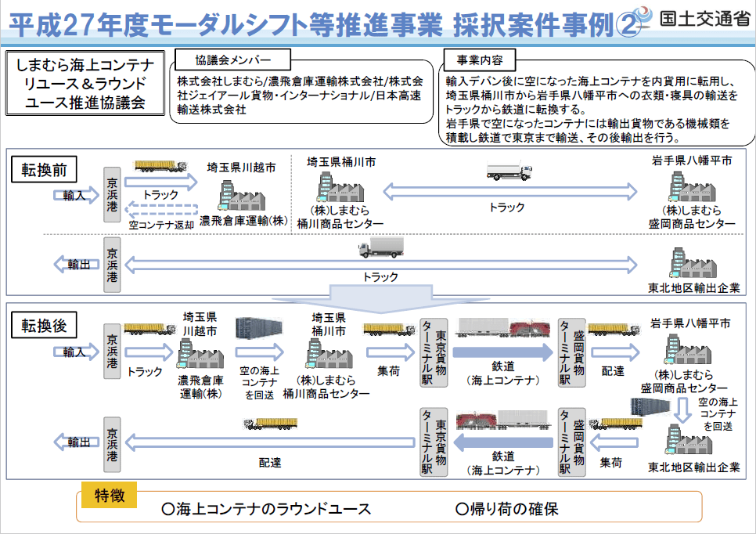Click 桶川商品センター building icon in 転換前 section
Viewport: 756px width, 534px height.
[x=340, y=188]
